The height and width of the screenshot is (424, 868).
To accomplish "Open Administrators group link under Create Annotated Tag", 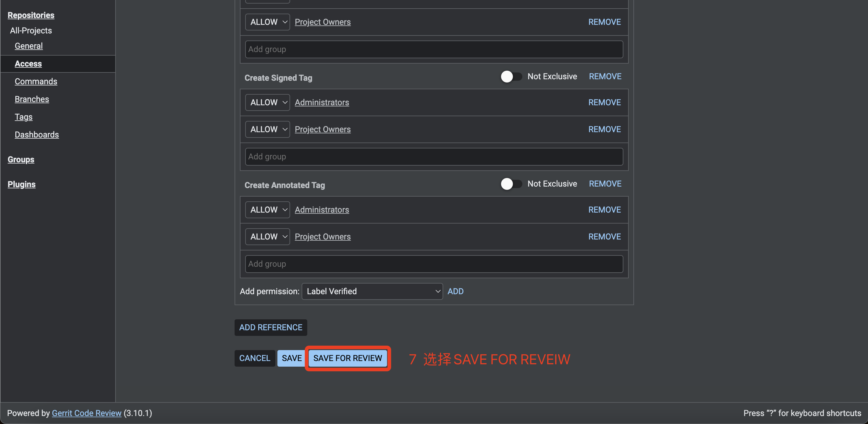I will click(x=321, y=209).
